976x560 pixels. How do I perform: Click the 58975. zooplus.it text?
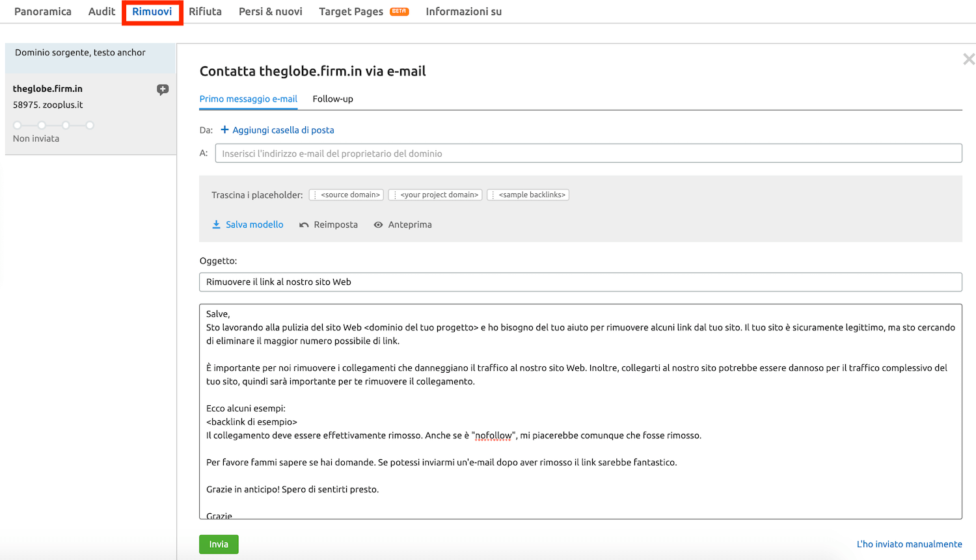click(48, 105)
